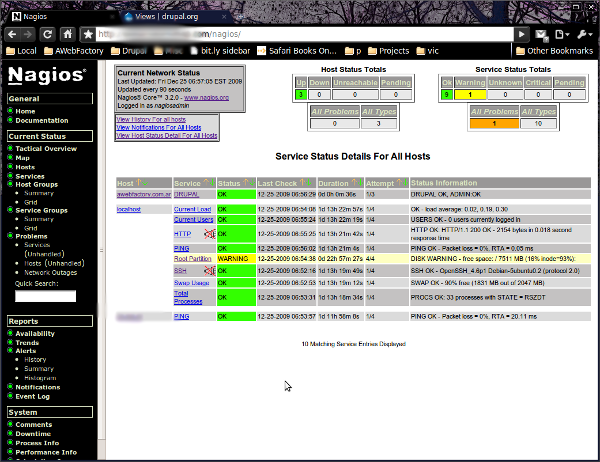
Task: Sort Status column descending
Action: pyautogui.click(x=251, y=183)
